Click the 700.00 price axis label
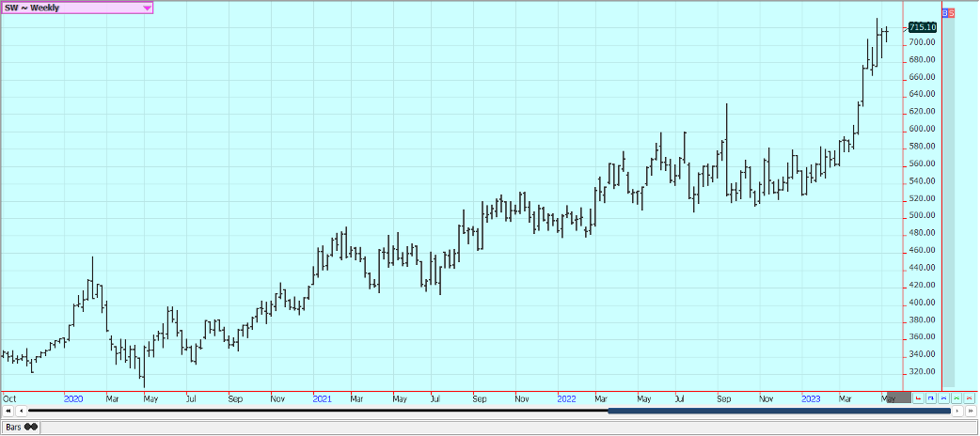The width and height of the screenshot is (980, 436). click(x=923, y=42)
